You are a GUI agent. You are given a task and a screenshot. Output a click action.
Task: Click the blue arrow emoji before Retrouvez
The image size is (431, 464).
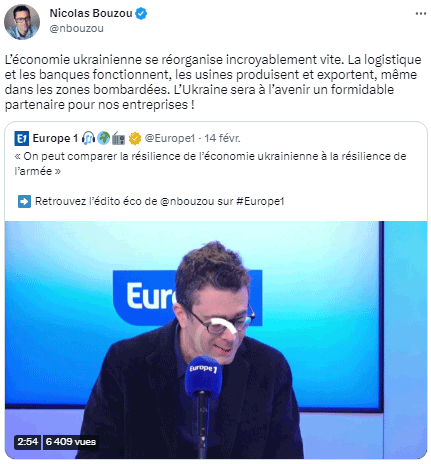(x=24, y=202)
